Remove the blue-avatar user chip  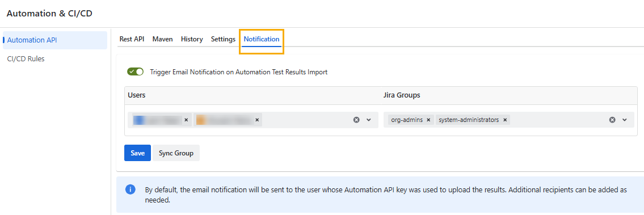(x=186, y=120)
